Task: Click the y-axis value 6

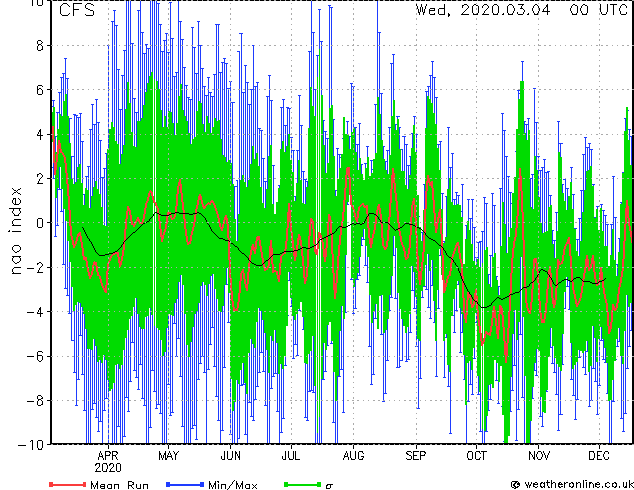Action: 40,90
